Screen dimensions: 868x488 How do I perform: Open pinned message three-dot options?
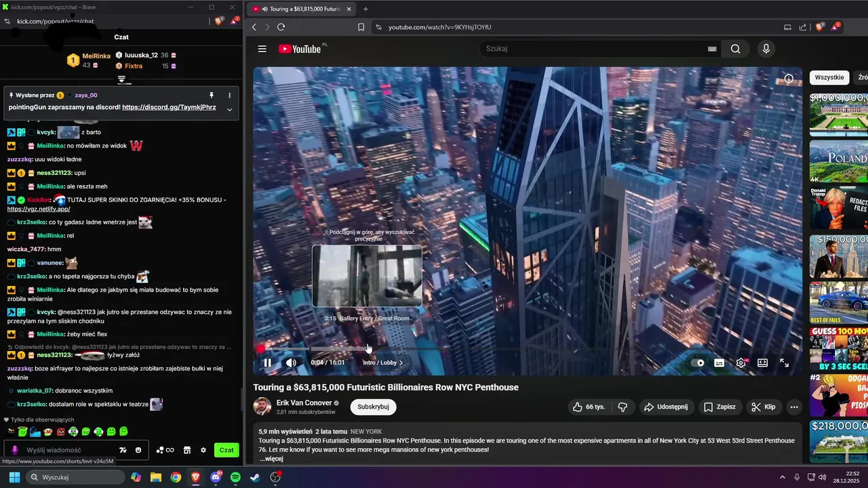(x=229, y=96)
